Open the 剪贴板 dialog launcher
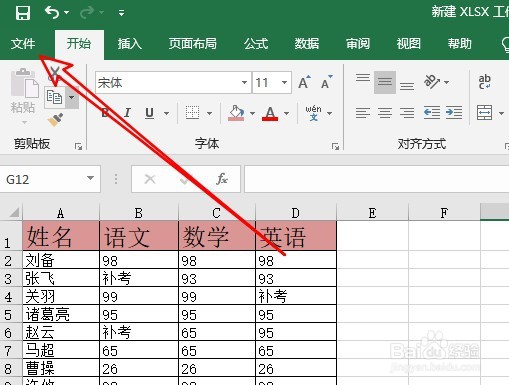Screen dimensions: 509x385 pyautogui.click(x=79, y=146)
